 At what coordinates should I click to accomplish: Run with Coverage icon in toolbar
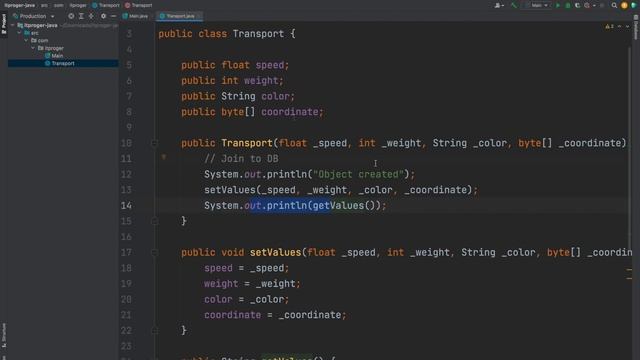pyautogui.click(x=578, y=5)
